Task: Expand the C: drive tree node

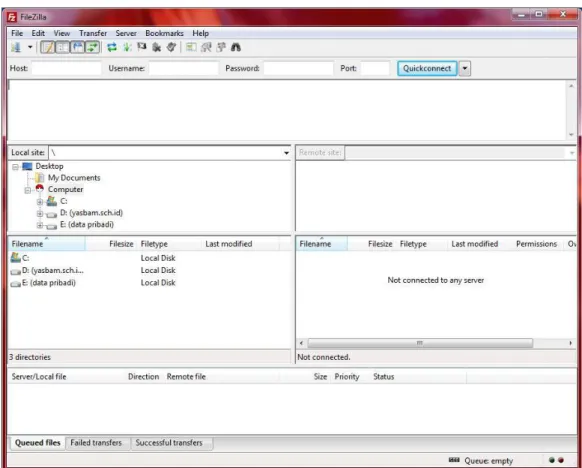Action: pyautogui.click(x=40, y=202)
